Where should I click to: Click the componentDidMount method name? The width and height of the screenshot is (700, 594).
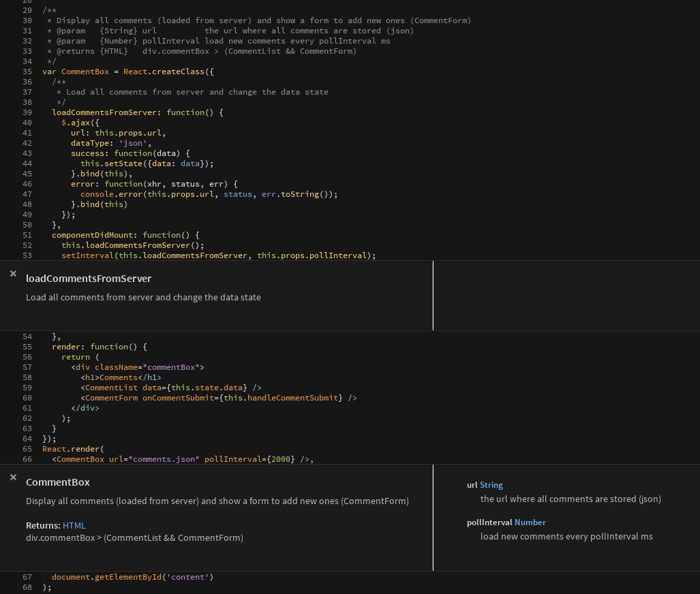[x=92, y=235]
